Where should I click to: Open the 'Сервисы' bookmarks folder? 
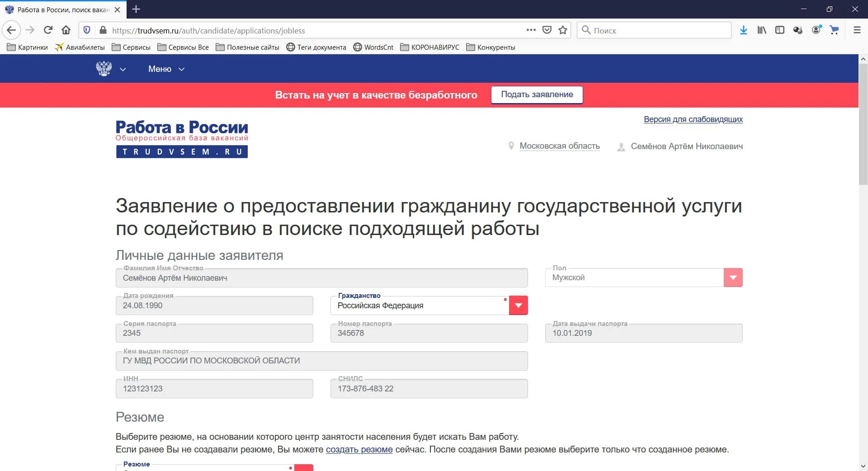click(x=131, y=47)
